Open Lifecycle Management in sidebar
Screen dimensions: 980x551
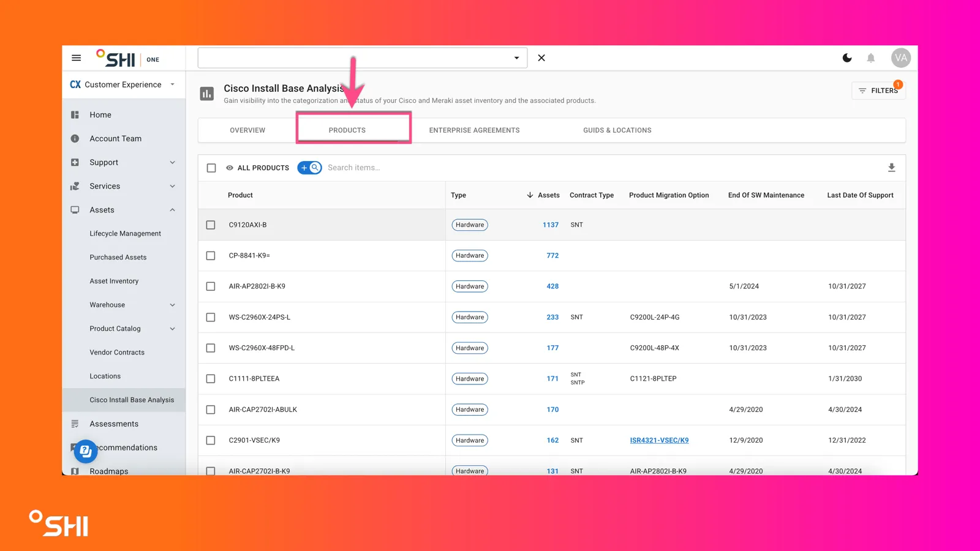(x=125, y=234)
